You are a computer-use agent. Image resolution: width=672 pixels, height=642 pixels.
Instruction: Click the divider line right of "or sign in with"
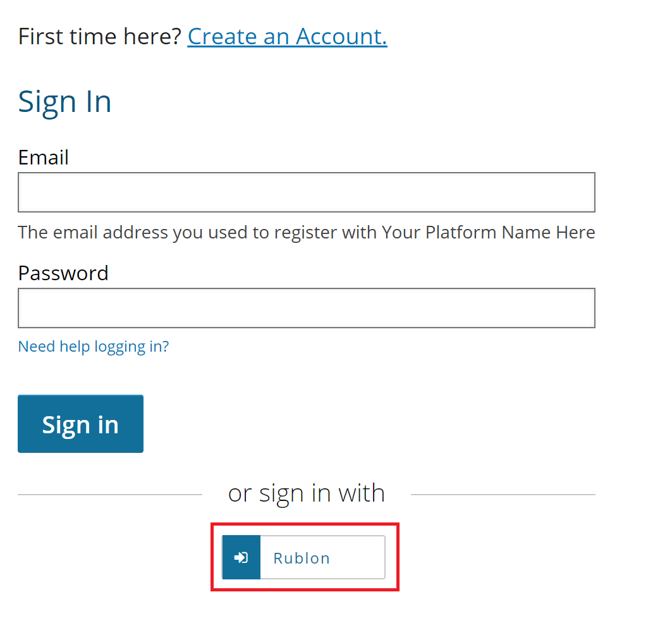coord(503,495)
